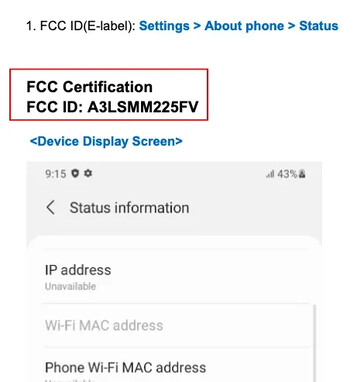The height and width of the screenshot is (382, 364).
Task: Click the vertical scrollbar beside the list
Action: pos(314,343)
